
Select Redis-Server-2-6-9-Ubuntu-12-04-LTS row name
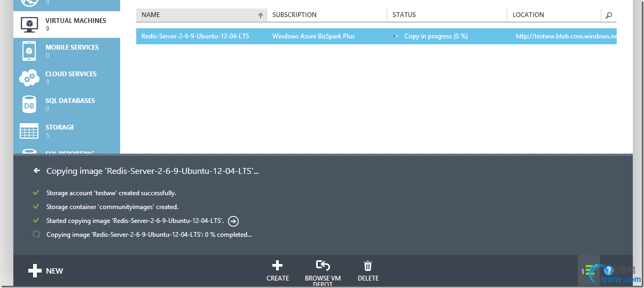[195, 36]
